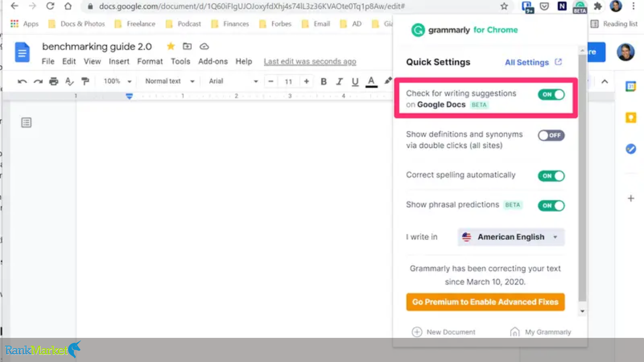Open the Edit menu

point(69,61)
